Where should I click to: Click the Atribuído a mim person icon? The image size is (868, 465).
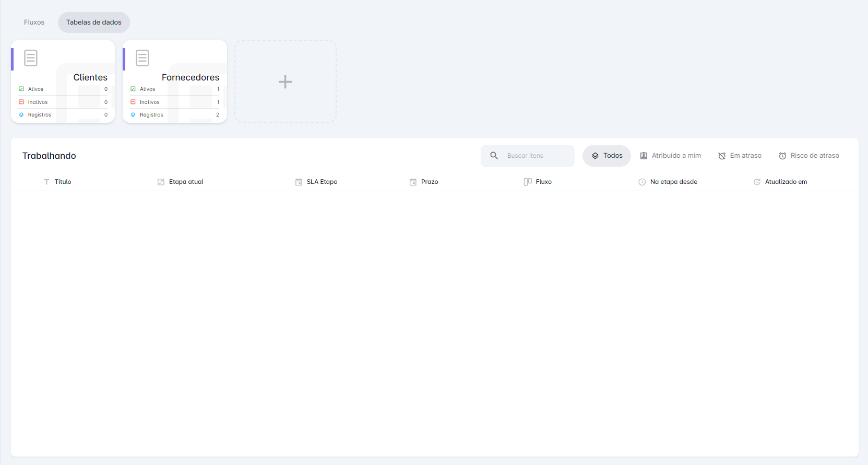click(x=644, y=156)
